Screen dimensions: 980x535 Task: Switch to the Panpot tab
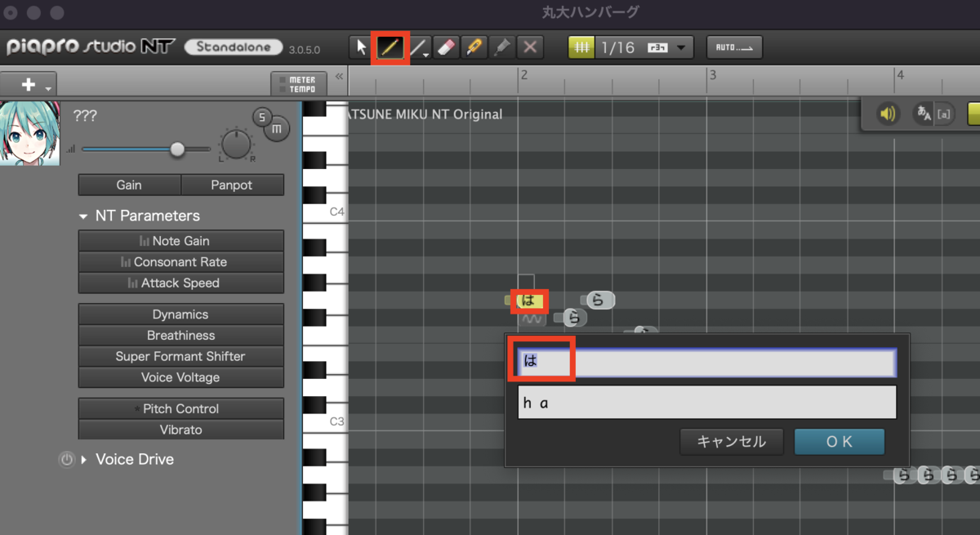pyautogui.click(x=233, y=185)
